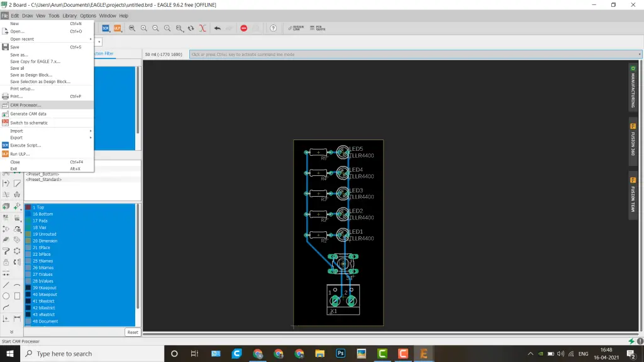
Task: Click the ULP run toolbar icon
Action: [118, 28]
